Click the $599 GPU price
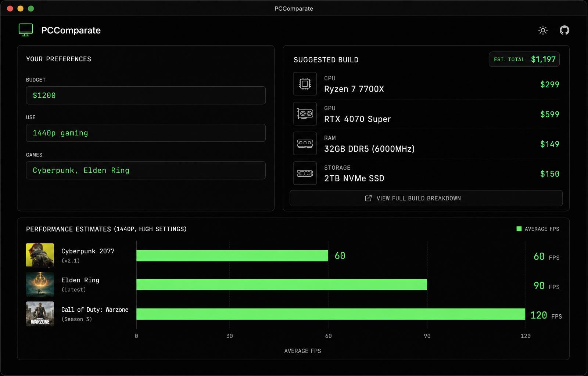 pos(549,114)
